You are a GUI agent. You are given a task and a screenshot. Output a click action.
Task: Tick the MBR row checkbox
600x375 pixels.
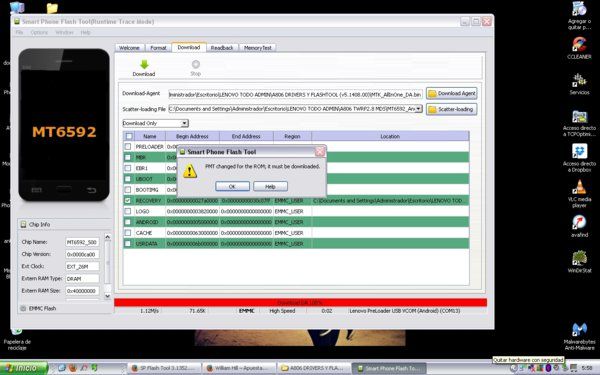pyautogui.click(x=128, y=157)
